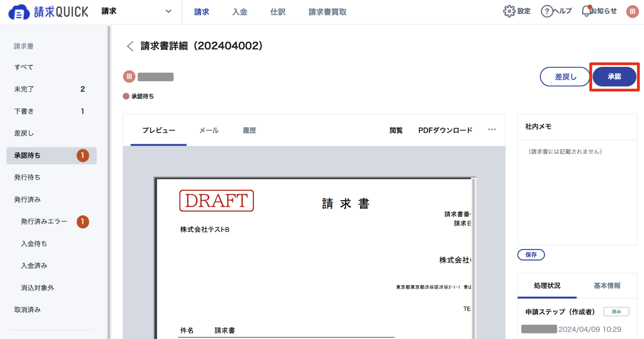Open the 処理状況 tab
This screenshot has width=644, height=339.
[x=547, y=286]
